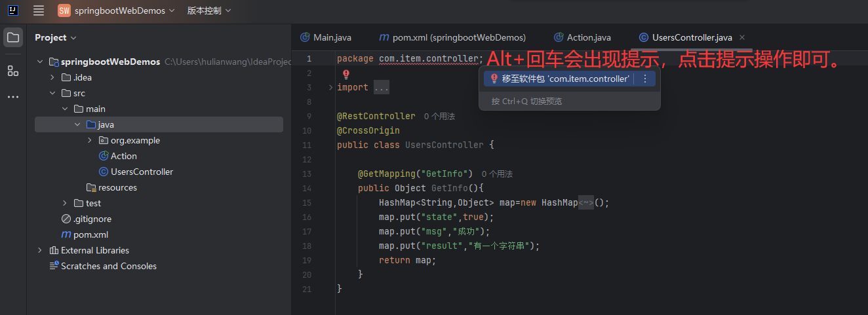Open the hamburger main menu
Image resolution: width=868 pixels, height=315 pixels.
[x=39, y=10]
